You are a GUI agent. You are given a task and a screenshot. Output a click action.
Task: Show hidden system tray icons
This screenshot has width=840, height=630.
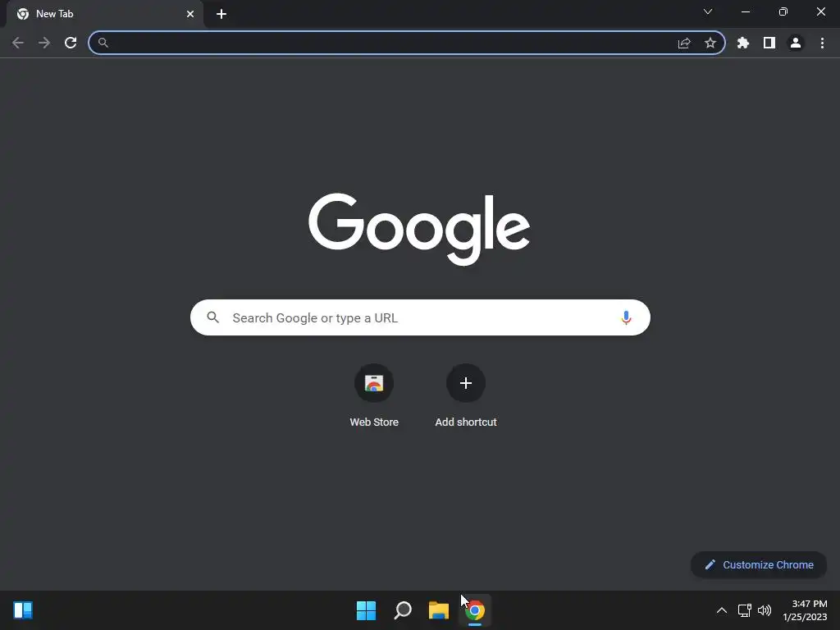[722, 610]
